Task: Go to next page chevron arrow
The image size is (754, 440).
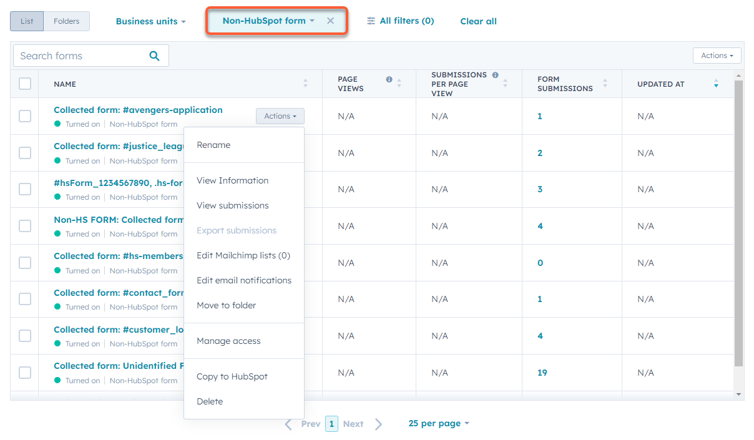Action: point(378,424)
